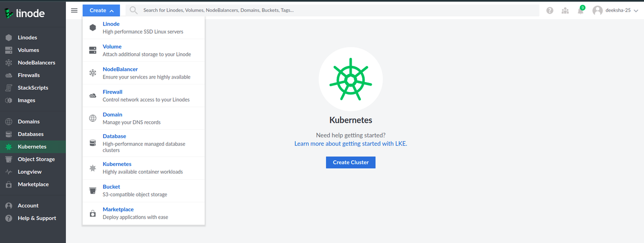644x243 pixels.
Task: Select Bucket in the Create menu
Action: coord(143,191)
